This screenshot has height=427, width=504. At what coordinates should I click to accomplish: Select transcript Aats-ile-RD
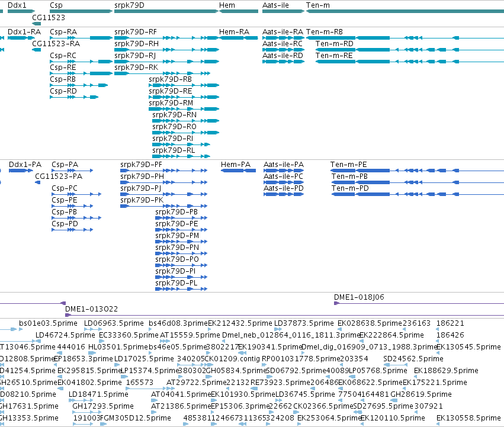click(283, 56)
